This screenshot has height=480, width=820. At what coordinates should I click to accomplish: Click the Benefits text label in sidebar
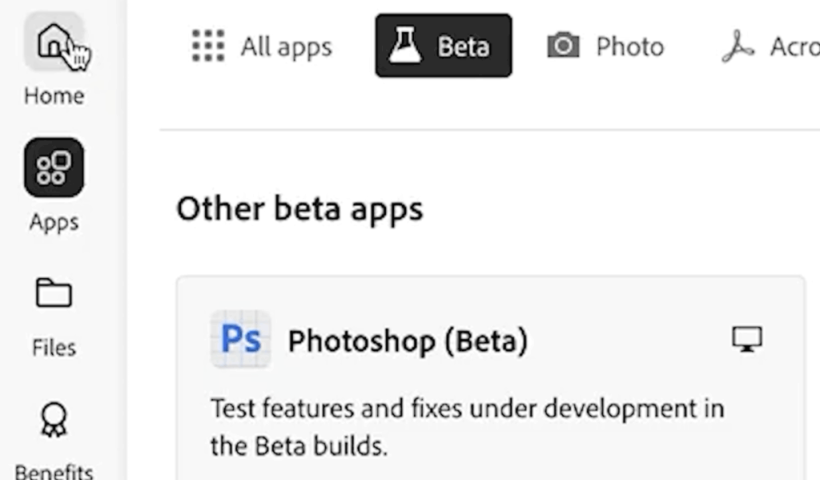(x=54, y=471)
